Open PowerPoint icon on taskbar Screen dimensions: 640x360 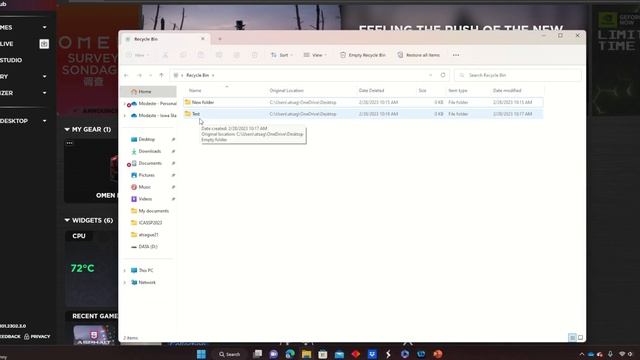click(438, 354)
